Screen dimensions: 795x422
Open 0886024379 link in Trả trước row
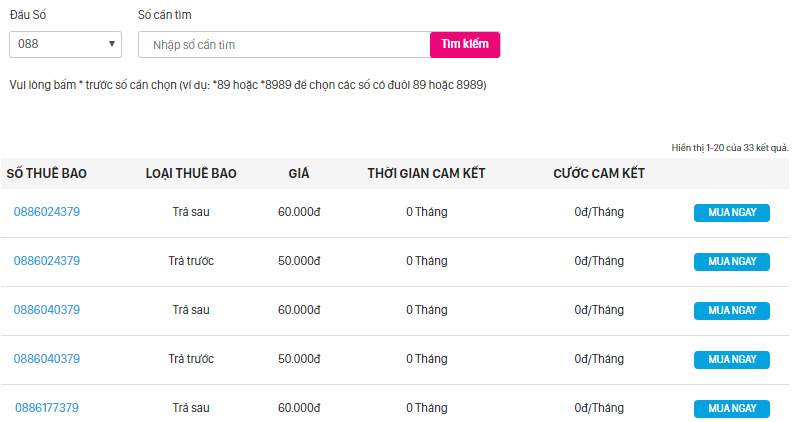[47, 261]
